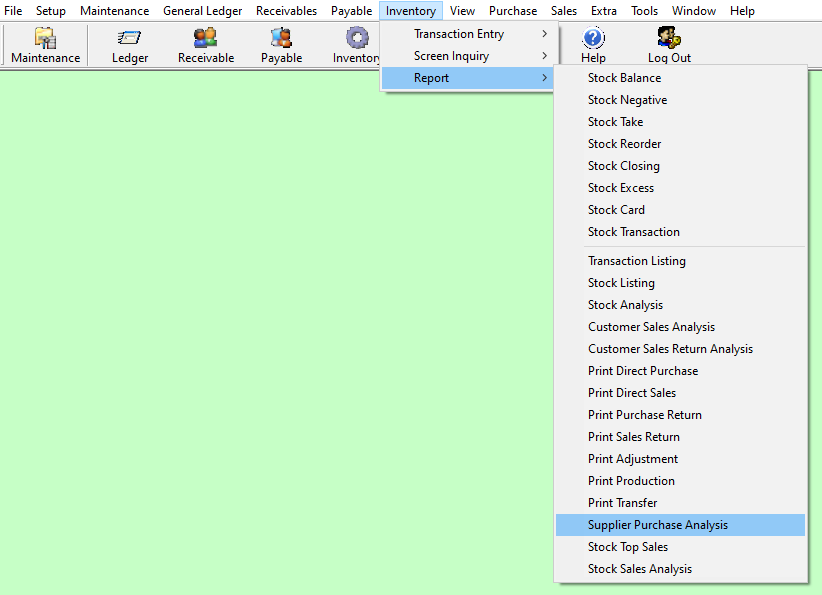Open the Maintenance toolbar icon
The height and width of the screenshot is (595, 822).
pyautogui.click(x=46, y=46)
